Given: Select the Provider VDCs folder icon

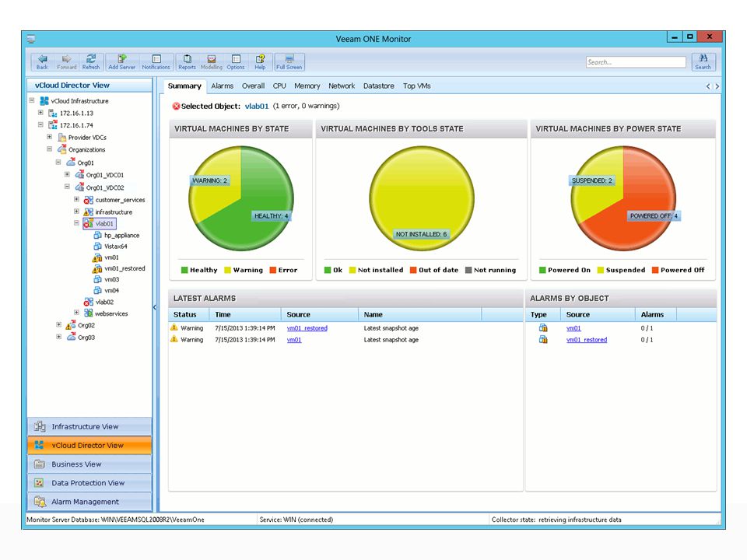Looking at the screenshot, I should (62, 138).
